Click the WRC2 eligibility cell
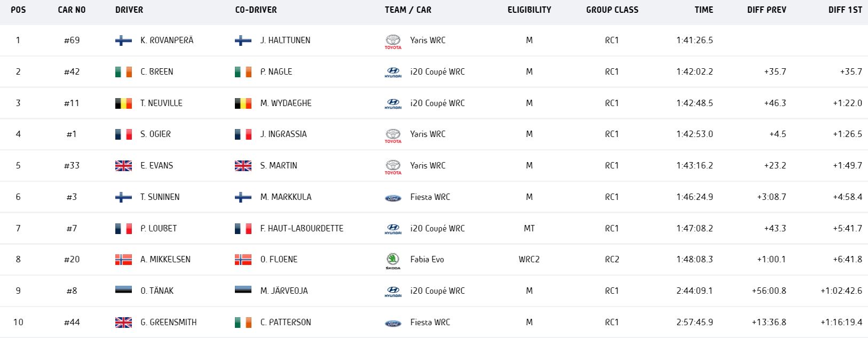 529,260
